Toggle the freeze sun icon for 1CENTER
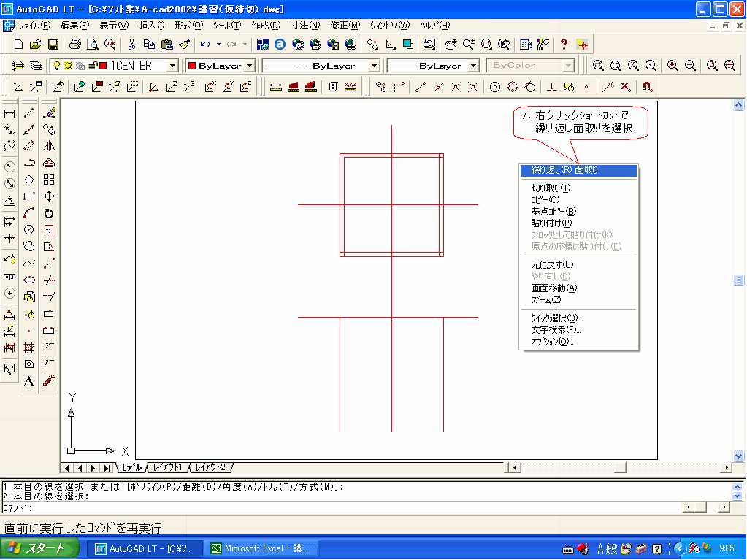Viewport: 747px width, 560px height. tap(68, 65)
